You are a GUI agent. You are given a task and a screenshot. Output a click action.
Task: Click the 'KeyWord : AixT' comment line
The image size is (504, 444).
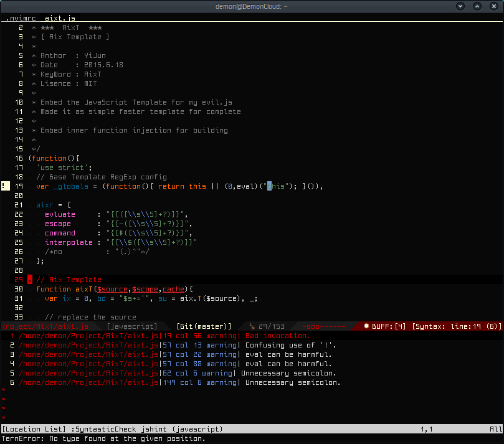(67, 74)
